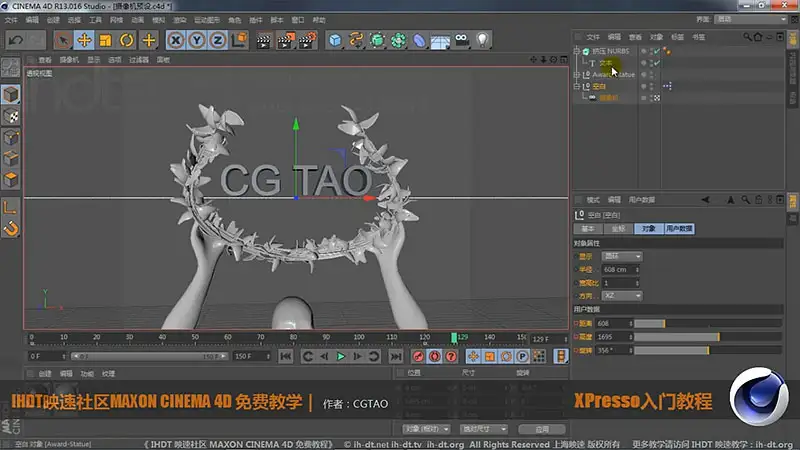The width and height of the screenshot is (800, 450).
Task: Open the 编辑 menu in the main menu bar
Action: pos(32,20)
